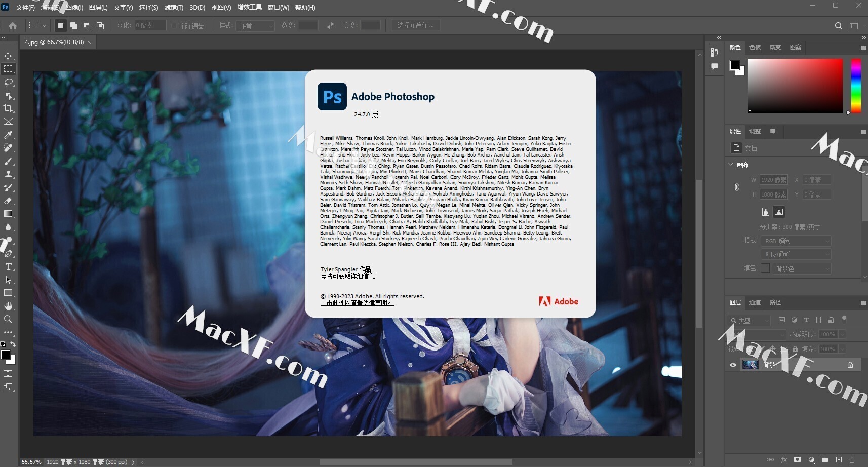Screen dimensions: 868x467
Task: Open the 不透明度 opacity dropdown arrow
Action: tap(842, 335)
